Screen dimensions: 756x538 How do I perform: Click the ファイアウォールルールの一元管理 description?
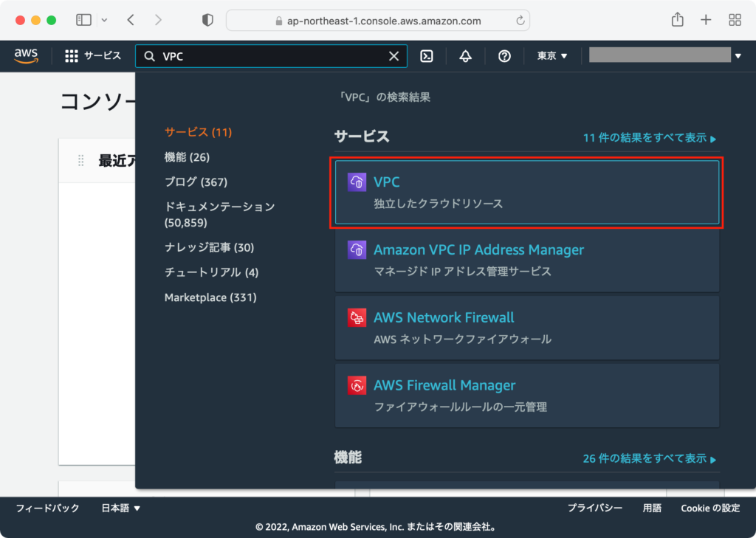pyautogui.click(x=461, y=407)
